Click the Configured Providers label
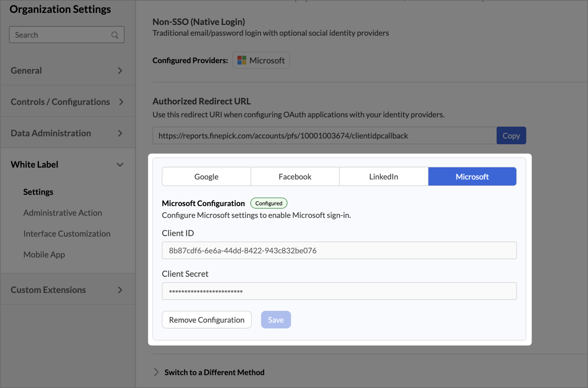Image resolution: width=588 pixels, height=388 pixels. 190,61
